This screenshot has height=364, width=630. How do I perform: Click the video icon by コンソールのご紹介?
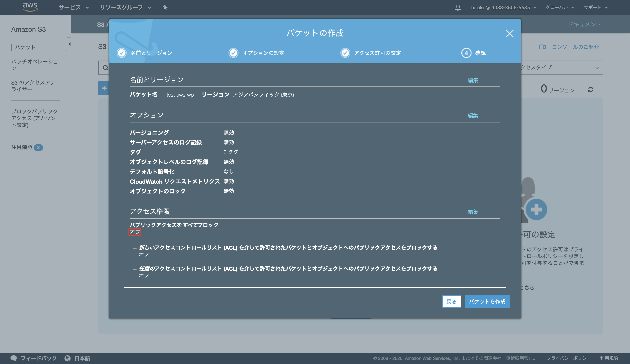pyautogui.click(x=542, y=47)
